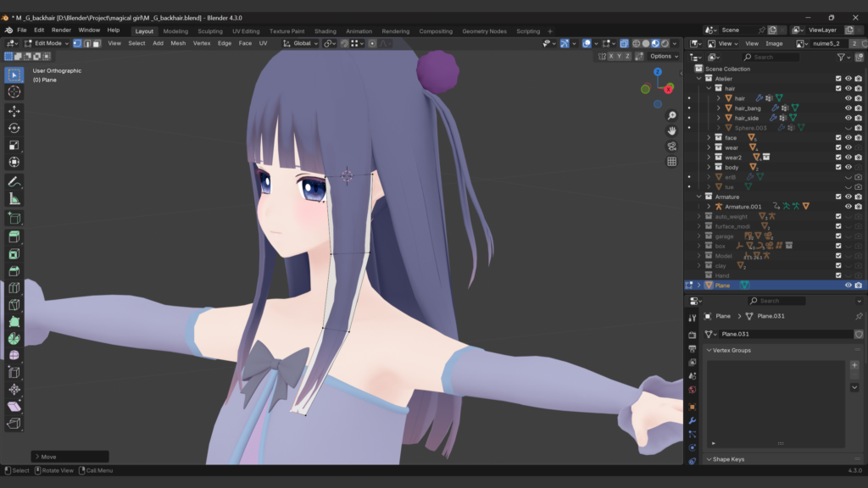Select the Rotate tool in the toolbar
This screenshot has width=868, height=488.
(14, 128)
